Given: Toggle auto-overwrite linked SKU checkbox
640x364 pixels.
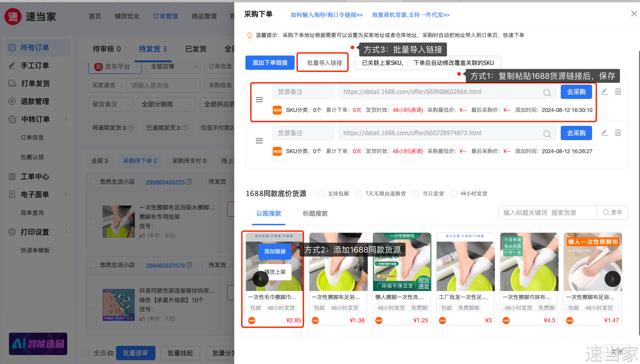Looking at the screenshot, I should point(410,63).
